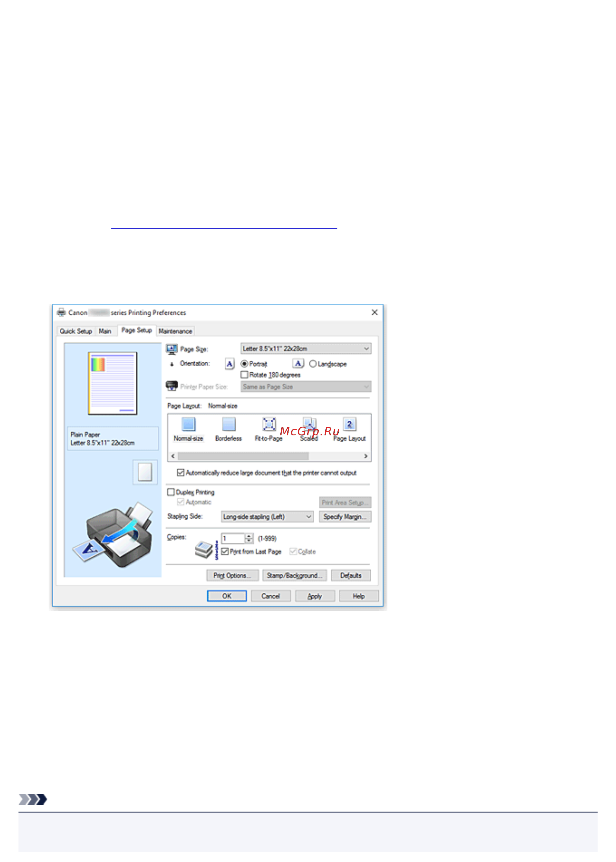Click the Defaults button

point(351,576)
